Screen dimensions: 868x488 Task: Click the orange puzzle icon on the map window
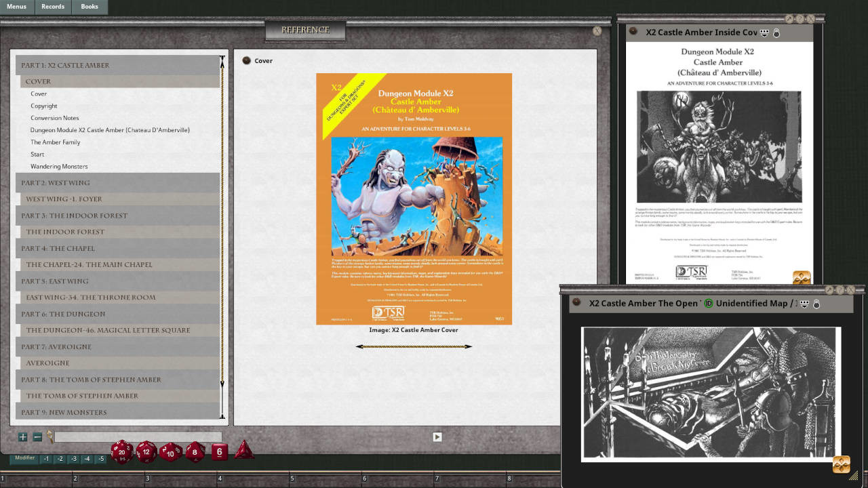click(840, 465)
